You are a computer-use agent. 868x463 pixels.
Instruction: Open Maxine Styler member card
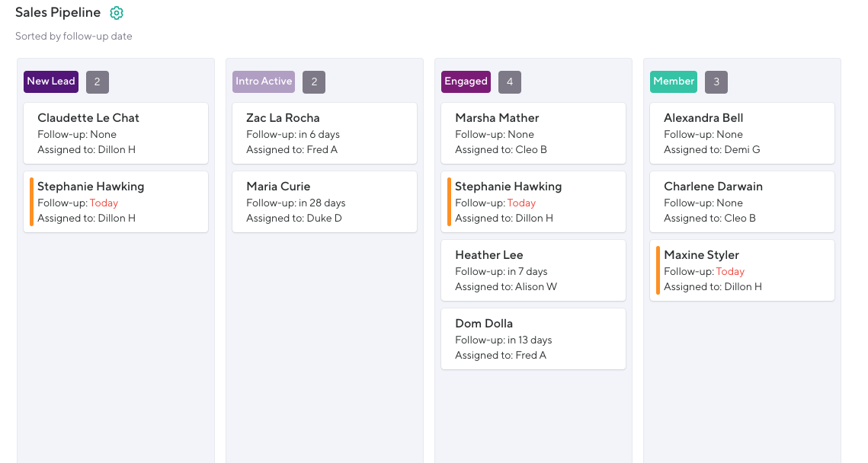tap(742, 270)
